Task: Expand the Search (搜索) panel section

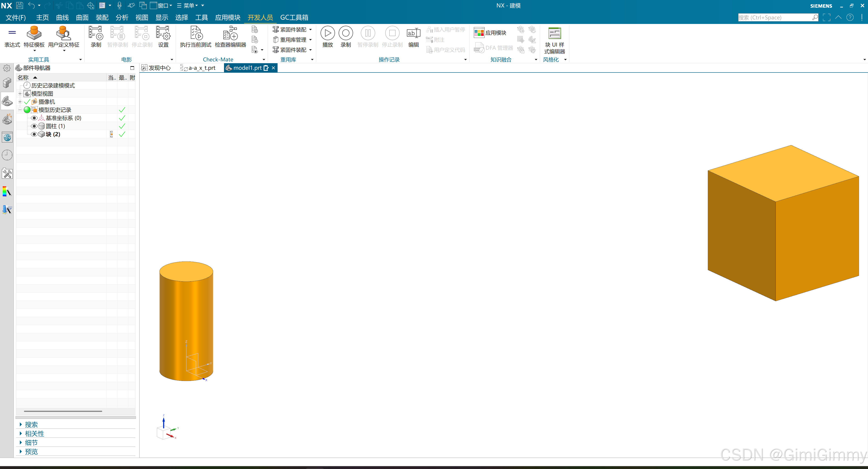Action: coord(31,425)
